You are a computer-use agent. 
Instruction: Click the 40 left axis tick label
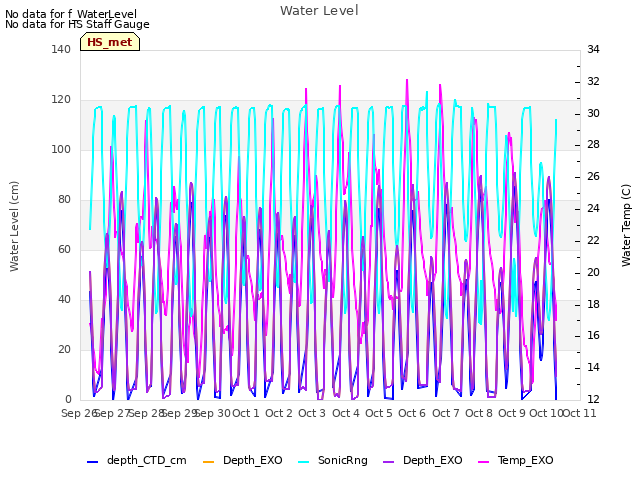click(x=64, y=300)
